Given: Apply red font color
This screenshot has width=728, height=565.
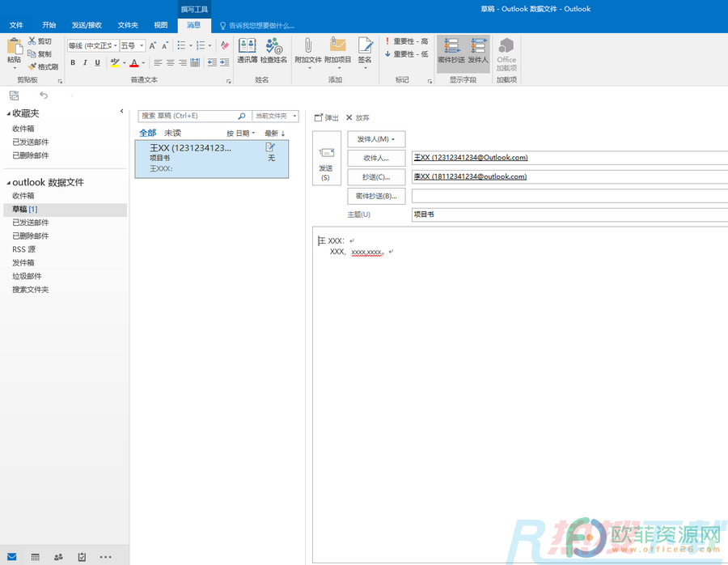Looking at the screenshot, I should (x=134, y=62).
